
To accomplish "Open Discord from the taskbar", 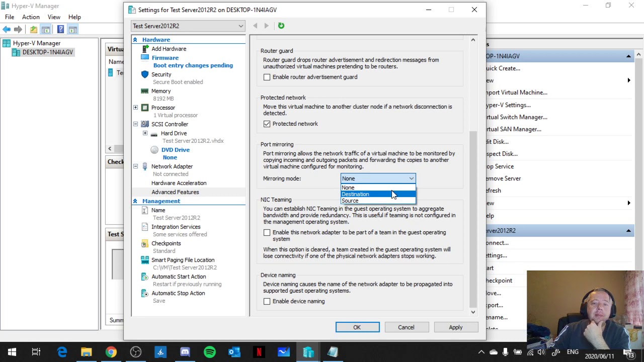I will coord(185,352).
